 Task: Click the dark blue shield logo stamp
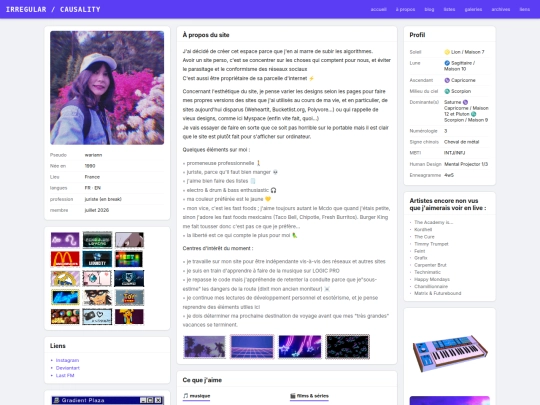pos(129,278)
